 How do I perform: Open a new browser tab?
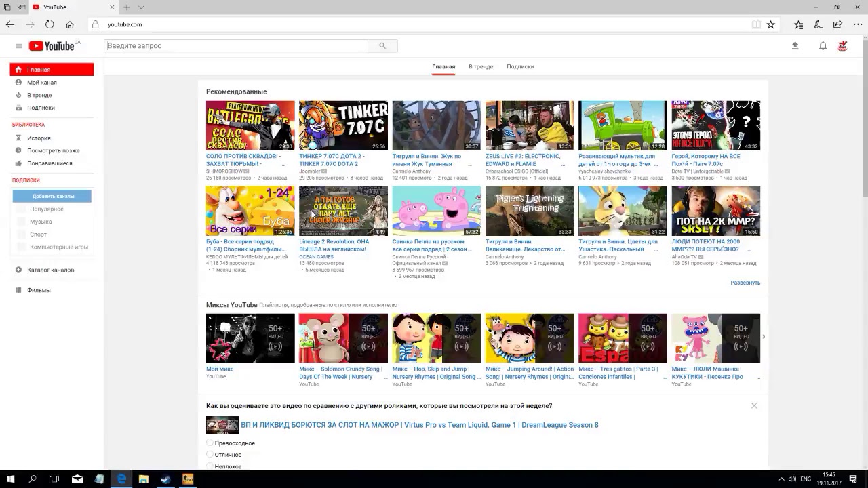[127, 7]
